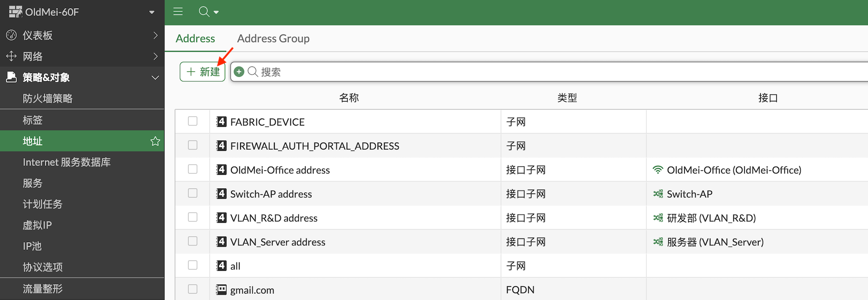Sort by the 名称 column header
This screenshot has width=868, height=300.
[349, 98]
